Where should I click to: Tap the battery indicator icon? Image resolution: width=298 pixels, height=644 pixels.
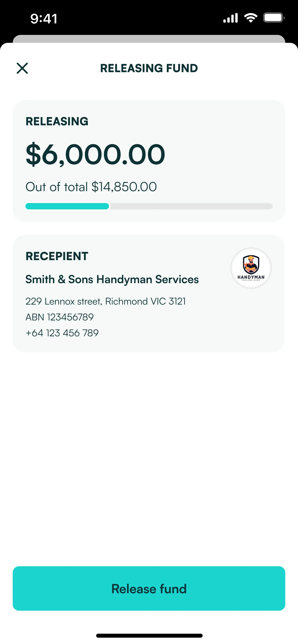click(x=274, y=18)
